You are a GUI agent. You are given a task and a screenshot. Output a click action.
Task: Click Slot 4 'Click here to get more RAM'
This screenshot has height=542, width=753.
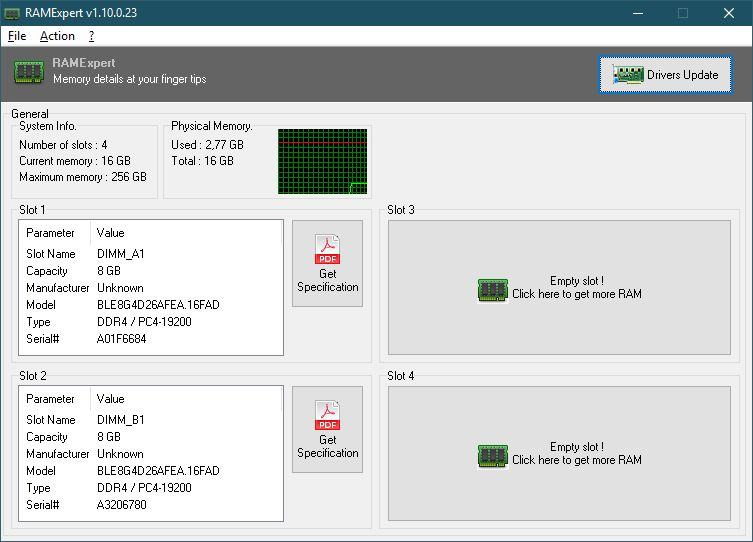[x=577, y=460]
